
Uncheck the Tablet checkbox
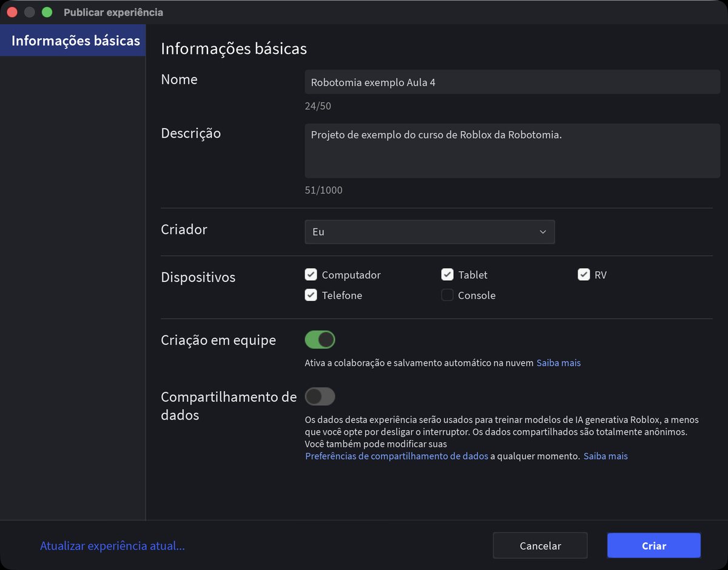[447, 275]
